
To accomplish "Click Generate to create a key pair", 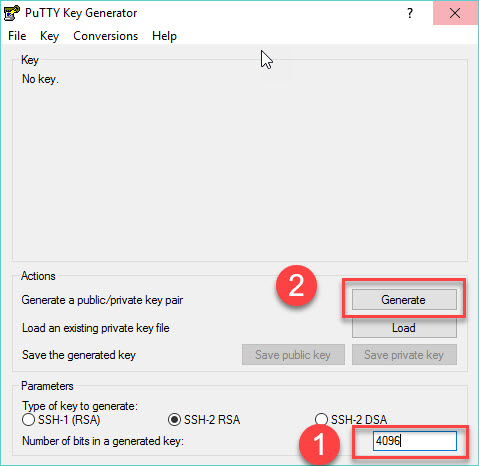I will [404, 300].
